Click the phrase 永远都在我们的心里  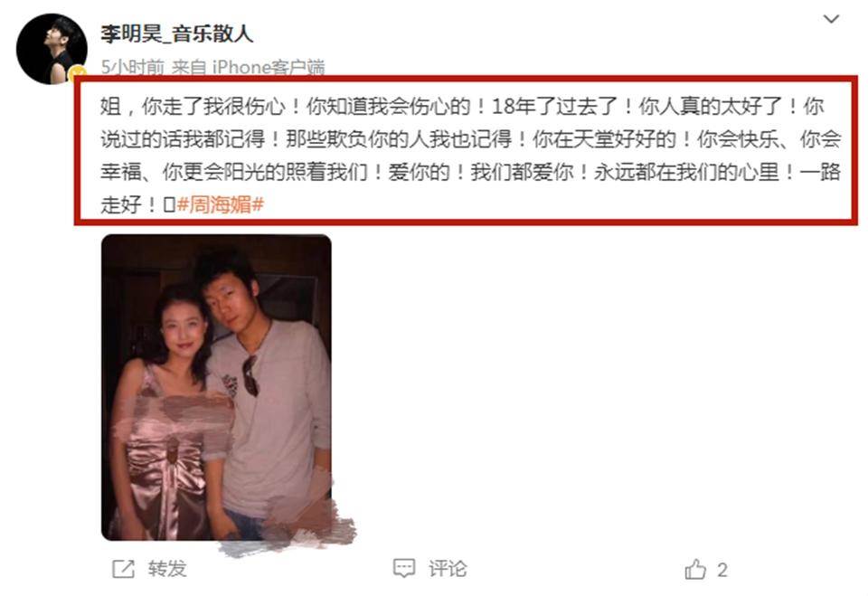[686, 172]
